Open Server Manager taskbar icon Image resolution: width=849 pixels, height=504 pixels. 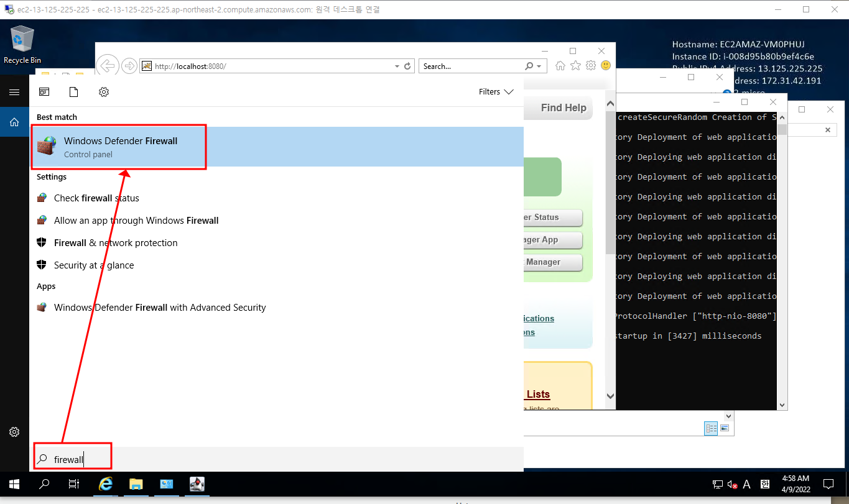(167, 484)
